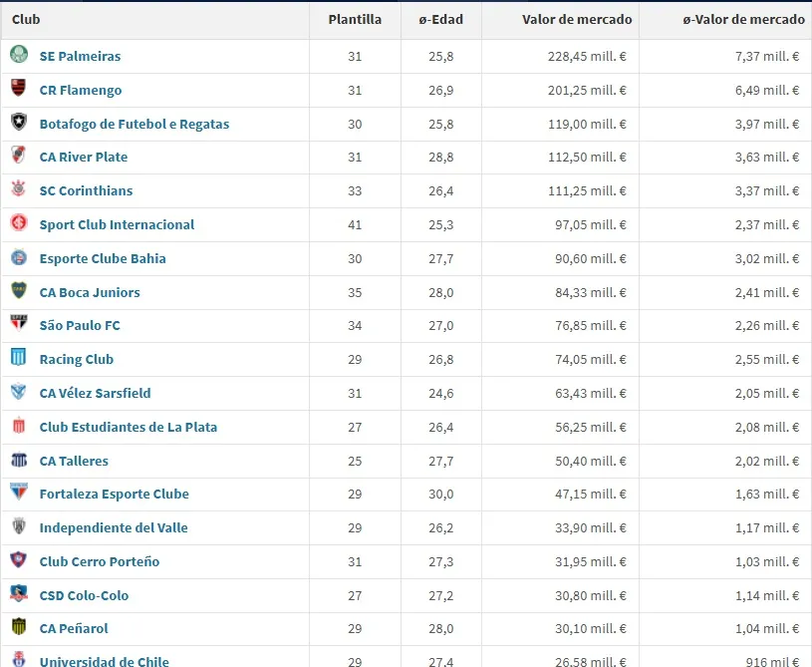
Task: Click the SC Corinthians crest icon
Action: pos(19,189)
